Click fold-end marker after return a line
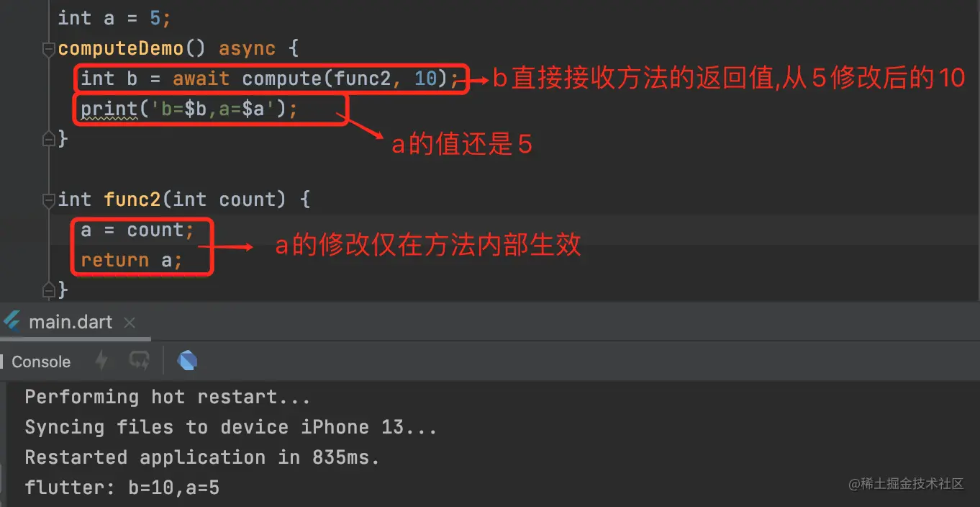This screenshot has width=980, height=507. [48, 290]
